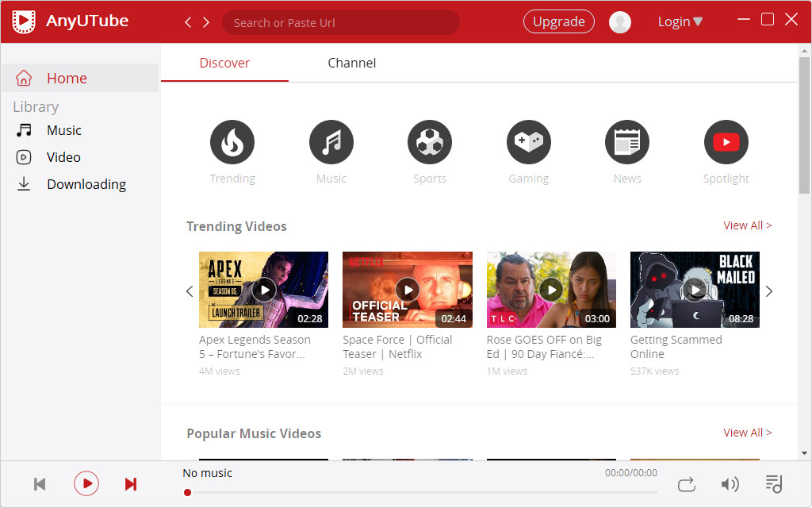The image size is (812, 508).
Task: Click the 2M views text
Action: click(x=363, y=371)
